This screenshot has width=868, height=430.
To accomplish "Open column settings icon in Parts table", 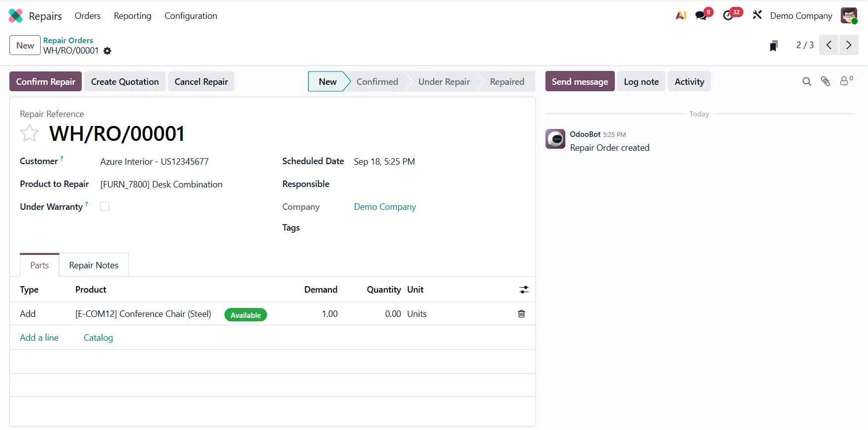I will click(x=524, y=290).
